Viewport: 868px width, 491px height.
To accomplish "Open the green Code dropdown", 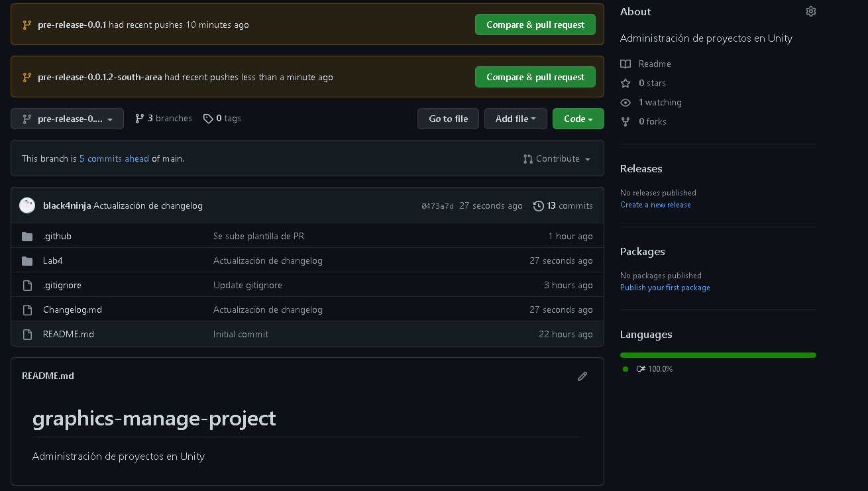I will (578, 119).
